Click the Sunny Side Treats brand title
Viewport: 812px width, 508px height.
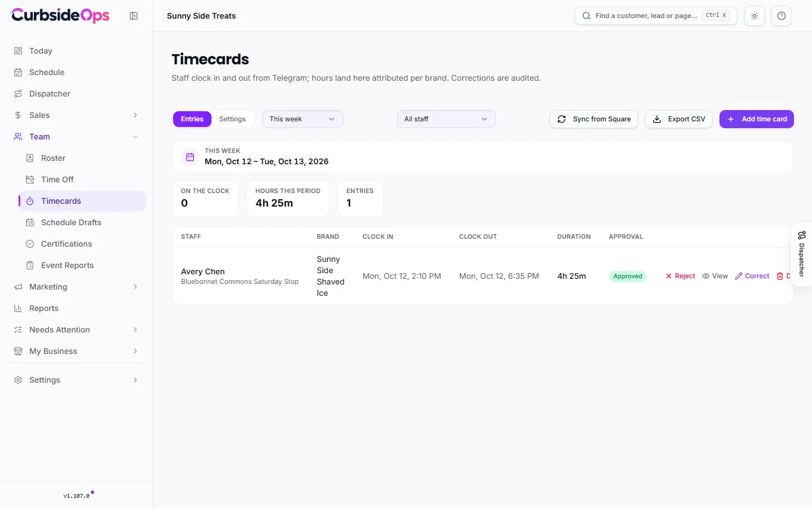coord(201,16)
